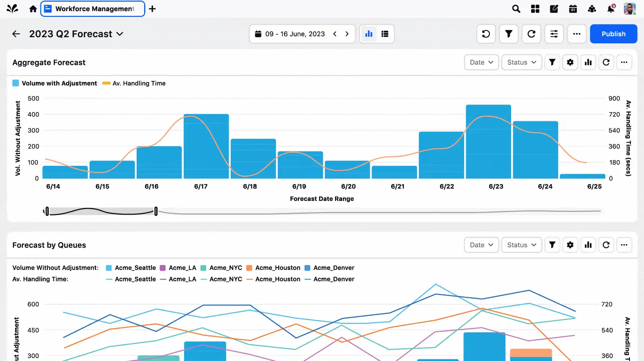Click the Sprinklr leaf logo
The image size is (644, 361).
[x=12, y=9]
